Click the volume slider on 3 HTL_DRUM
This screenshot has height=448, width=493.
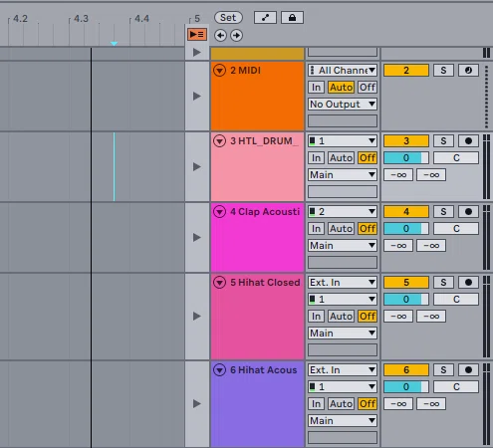point(406,158)
